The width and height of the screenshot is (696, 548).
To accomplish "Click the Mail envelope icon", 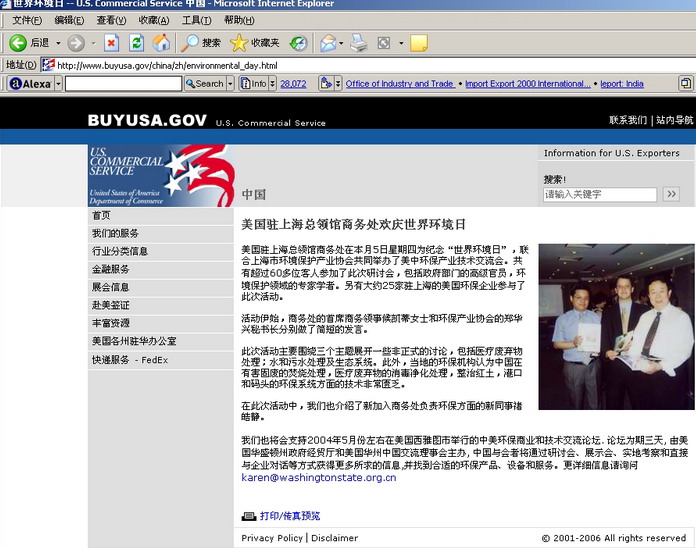I will 328,43.
